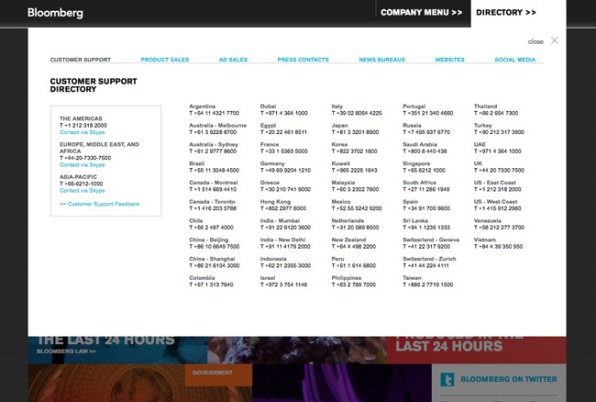The height and width of the screenshot is (402, 596).
Task: Click Bloomberg on Twitter heading
Action: (x=509, y=379)
